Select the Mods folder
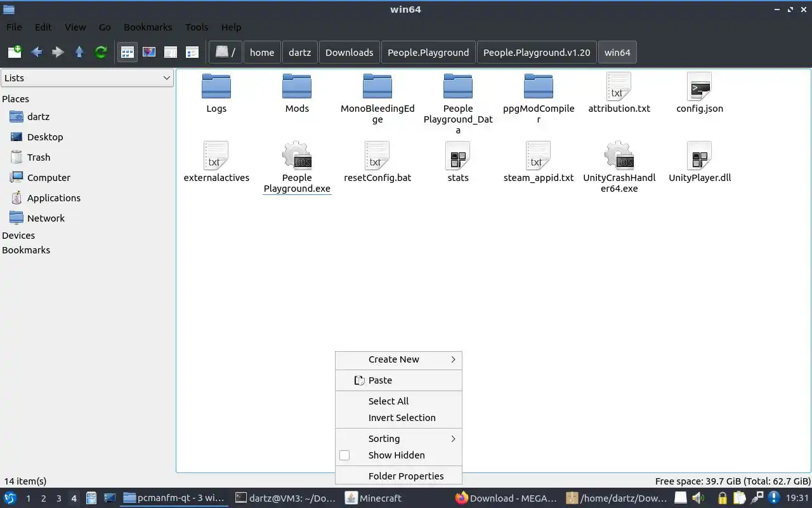Viewport: 812px width, 508px height. coord(297,93)
